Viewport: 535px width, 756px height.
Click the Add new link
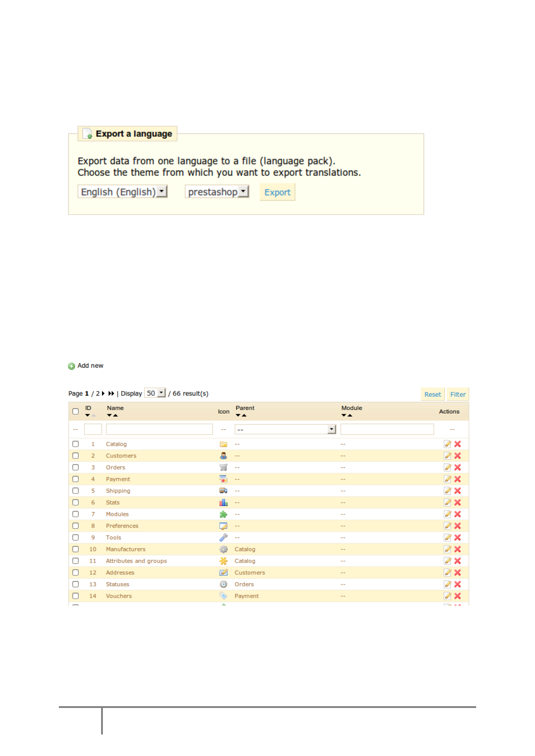(x=90, y=366)
